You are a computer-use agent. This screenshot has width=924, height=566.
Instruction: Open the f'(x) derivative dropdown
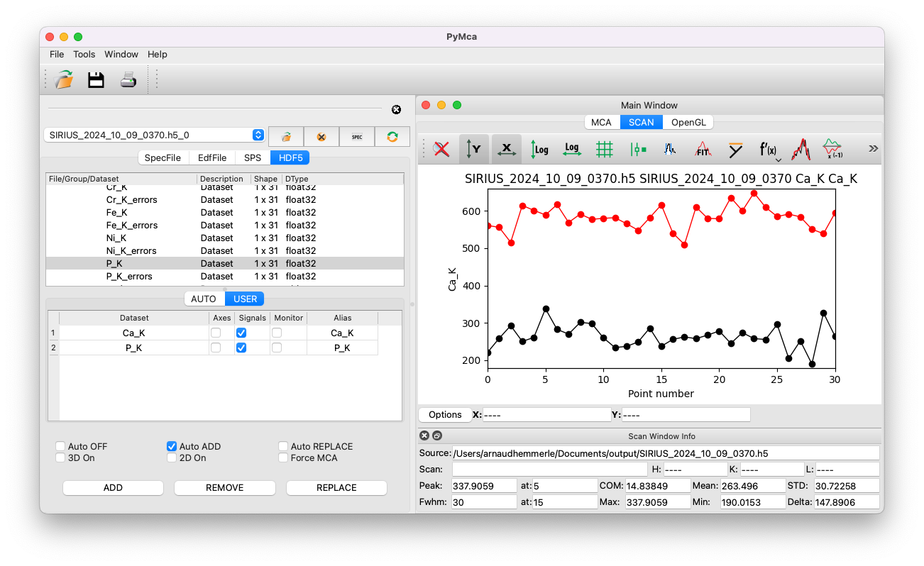(769, 150)
